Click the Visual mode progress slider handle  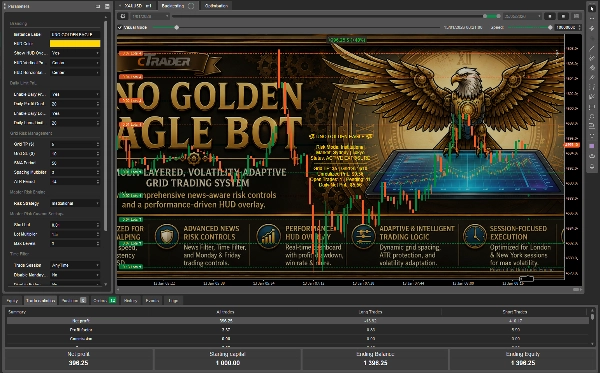(x=176, y=28)
